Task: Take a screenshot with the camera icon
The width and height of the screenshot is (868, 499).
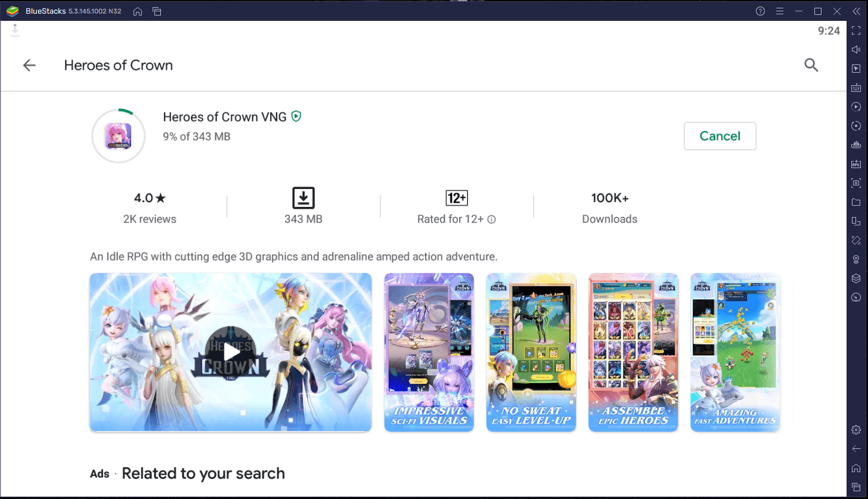Action: point(856,183)
